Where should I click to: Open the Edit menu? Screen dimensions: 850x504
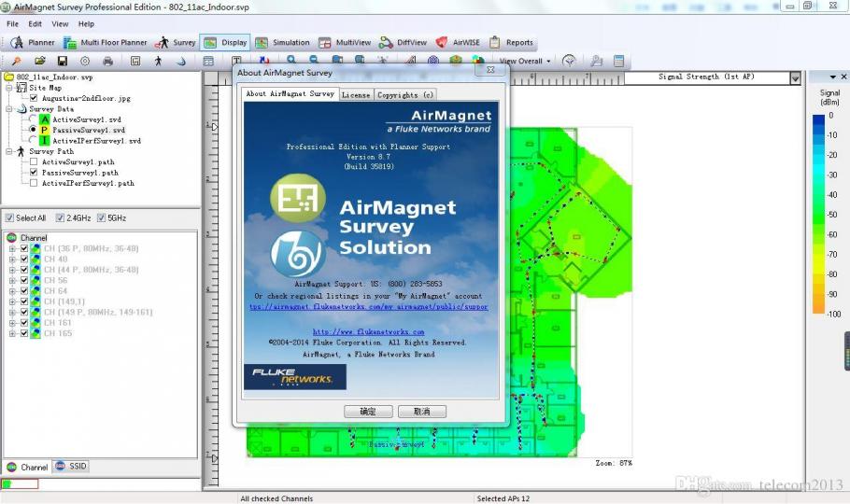click(35, 24)
